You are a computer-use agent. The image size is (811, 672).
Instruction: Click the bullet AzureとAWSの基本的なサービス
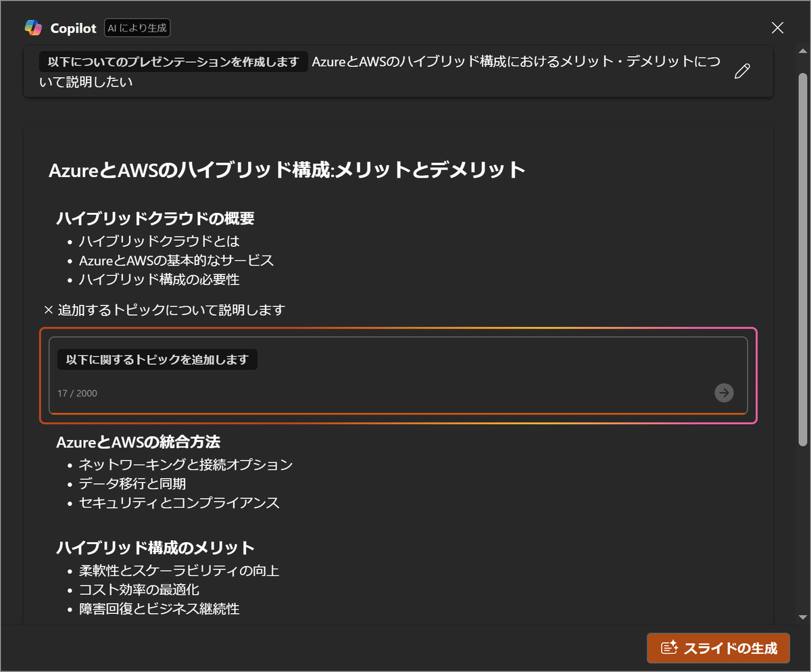click(176, 260)
